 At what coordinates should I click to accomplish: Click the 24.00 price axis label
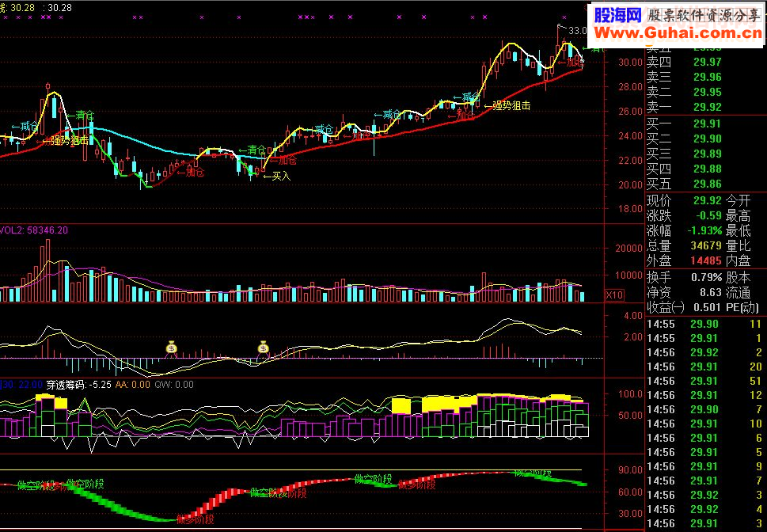pyautogui.click(x=630, y=135)
